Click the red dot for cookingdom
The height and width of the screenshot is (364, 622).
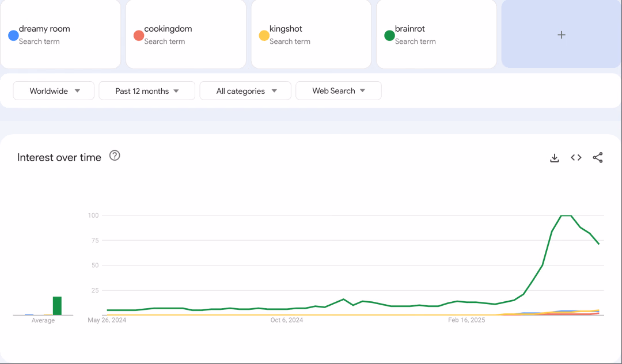coord(139,35)
